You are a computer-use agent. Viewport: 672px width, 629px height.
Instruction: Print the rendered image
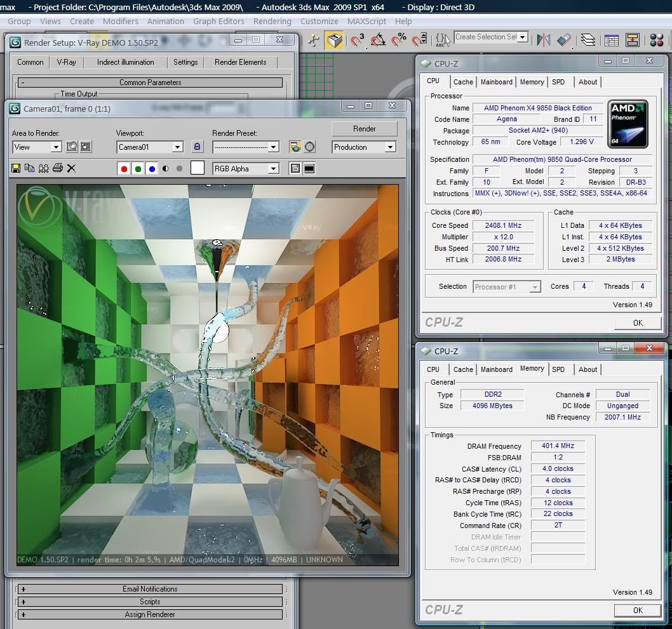(57, 168)
